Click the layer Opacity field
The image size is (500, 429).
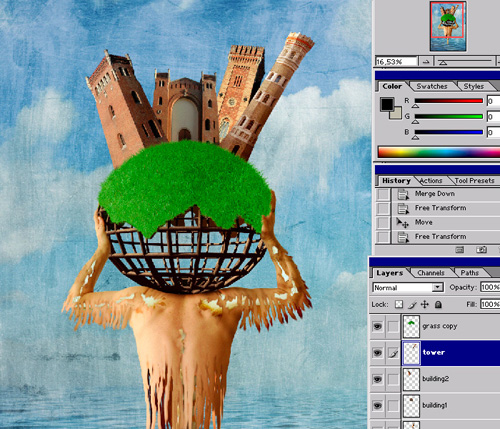(x=490, y=287)
